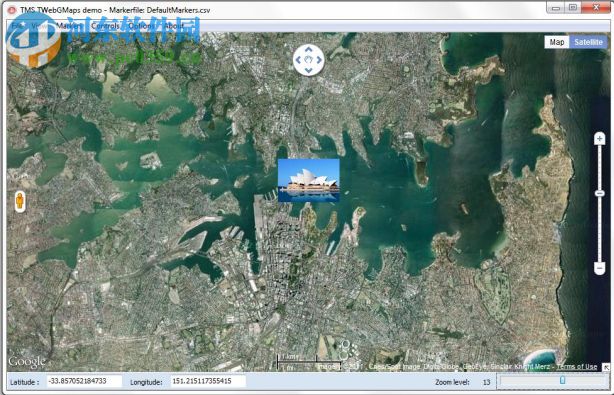Click the zoom level value 13

pyautogui.click(x=486, y=382)
